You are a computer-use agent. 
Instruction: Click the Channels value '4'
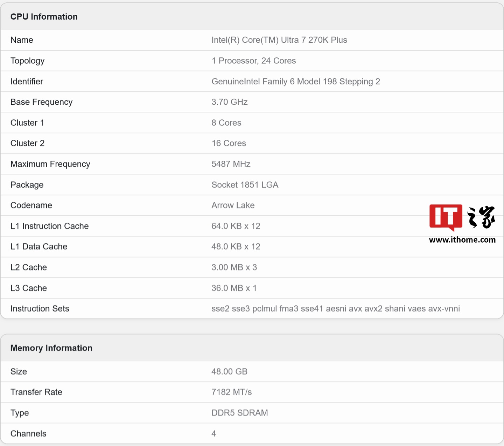point(214,434)
